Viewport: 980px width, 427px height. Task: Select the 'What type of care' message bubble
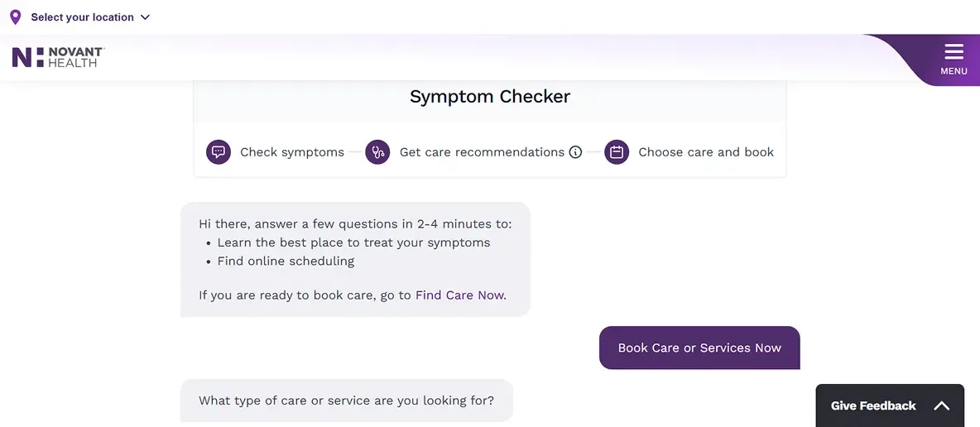click(x=346, y=401)
